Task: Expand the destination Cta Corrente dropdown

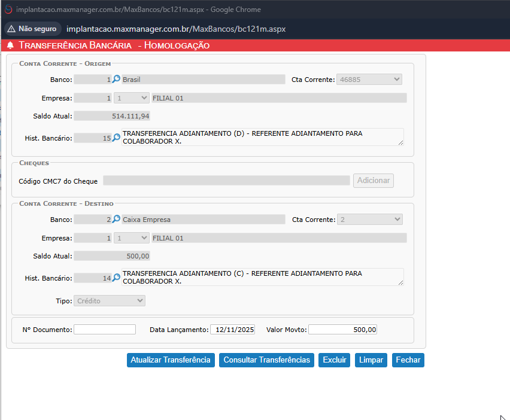Action: [x=369, y=220]
